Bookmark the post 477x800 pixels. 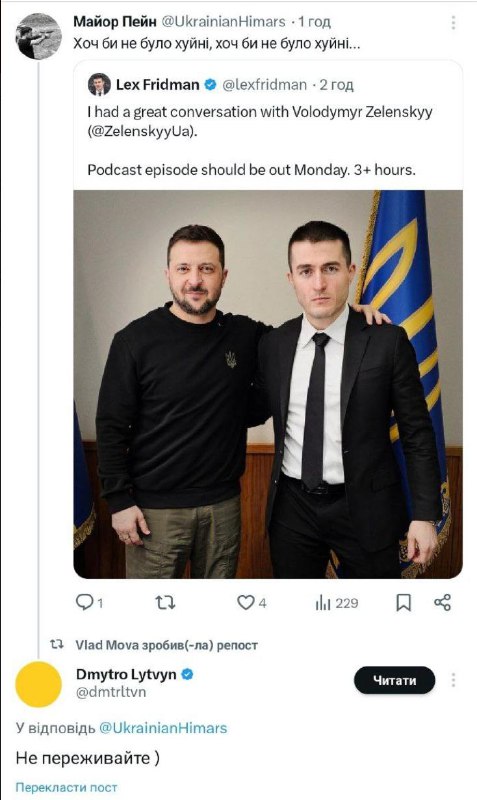click(x=404, y=603)
